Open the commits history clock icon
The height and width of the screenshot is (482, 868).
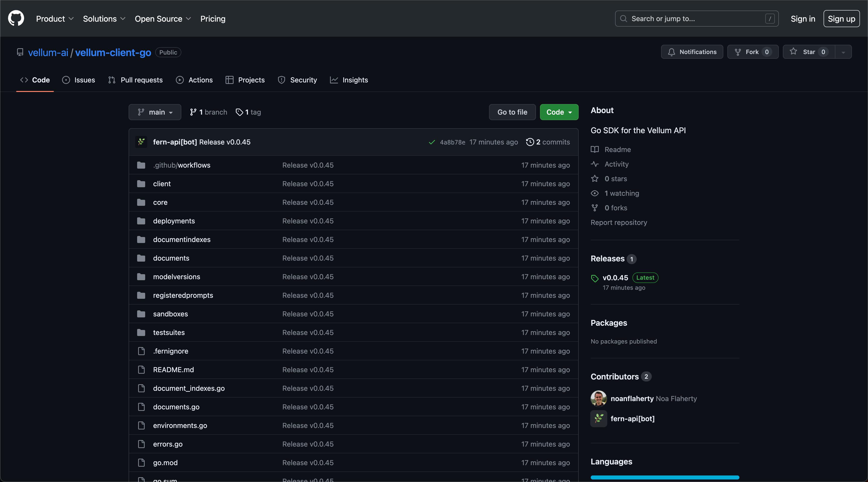[530, 142]
